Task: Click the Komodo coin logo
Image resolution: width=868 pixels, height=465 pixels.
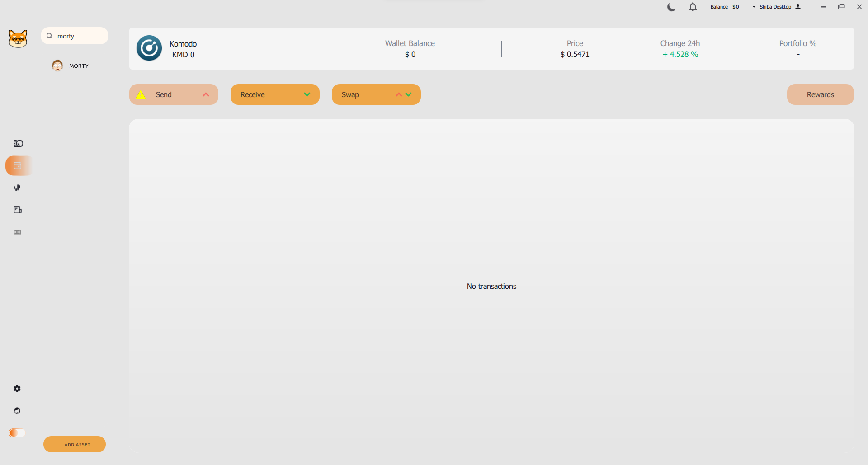Action: point(149,48)
